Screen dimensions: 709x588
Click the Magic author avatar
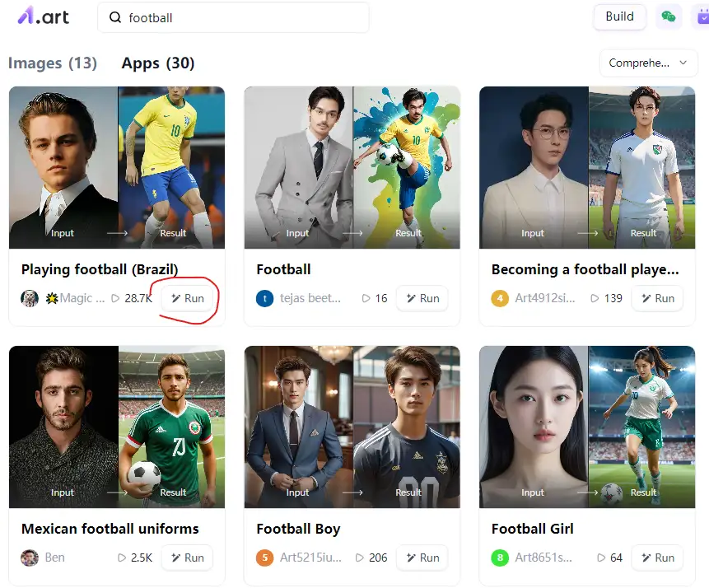[30, 298]
